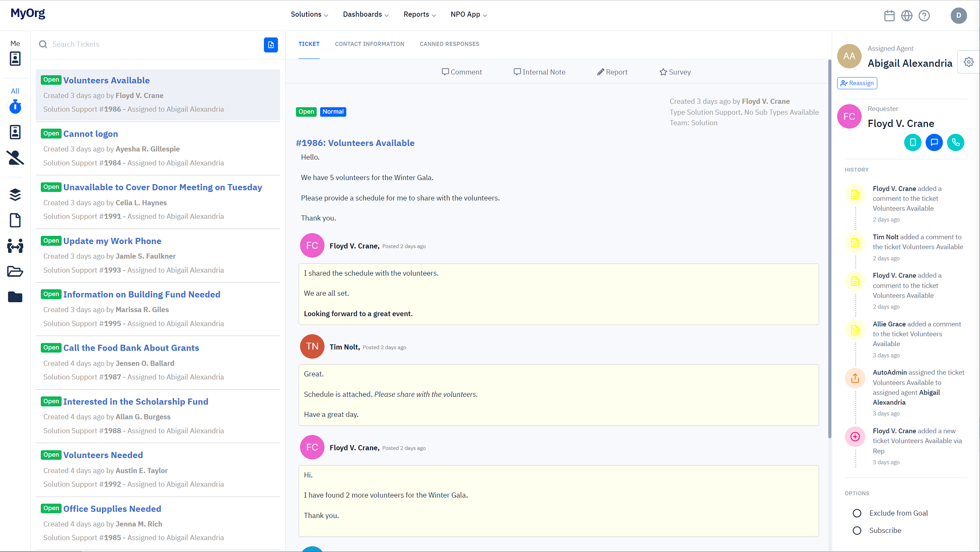Screen dimensions: 980x552
Task: Open user avatar D menu
Action: (x=959, y=15)
